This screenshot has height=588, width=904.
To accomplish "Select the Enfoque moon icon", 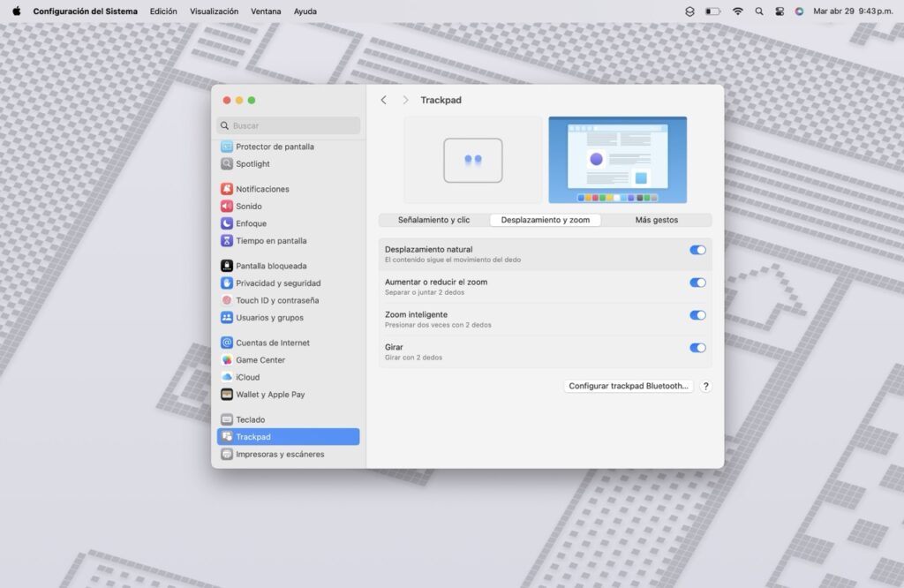I will pos(227,223).
